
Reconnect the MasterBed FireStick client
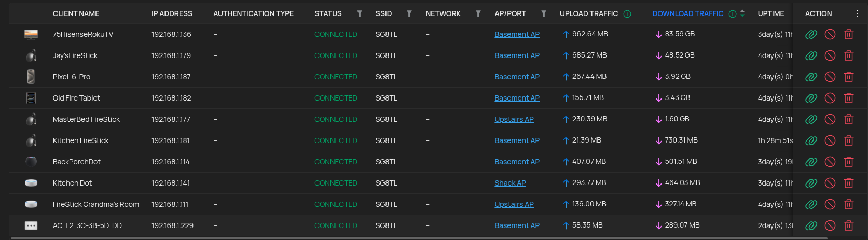click(x=811, y=119)
